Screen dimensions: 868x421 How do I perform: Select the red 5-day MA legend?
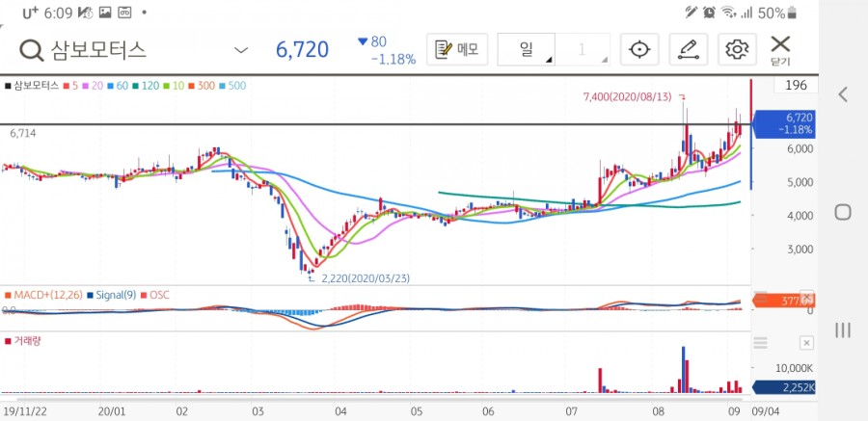(x=68, y=86)
